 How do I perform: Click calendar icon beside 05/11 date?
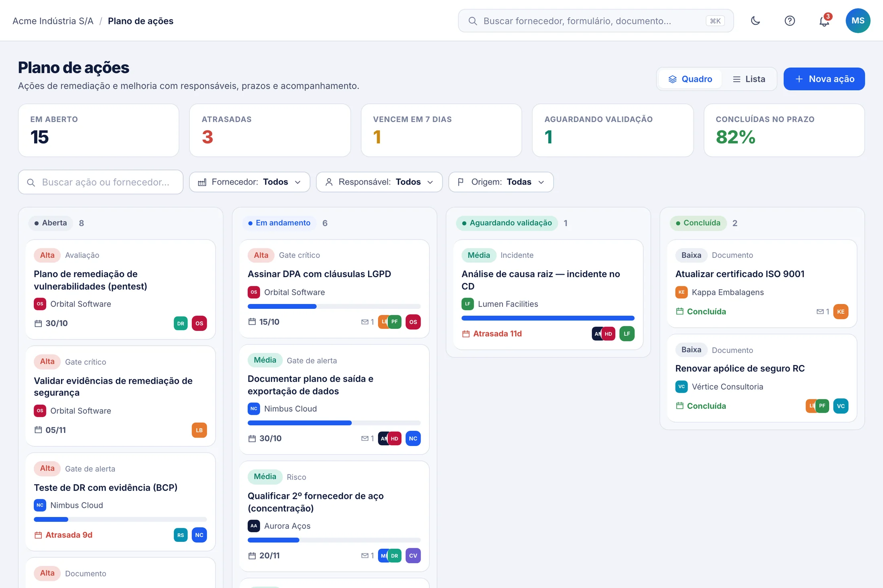pos(38,430)
